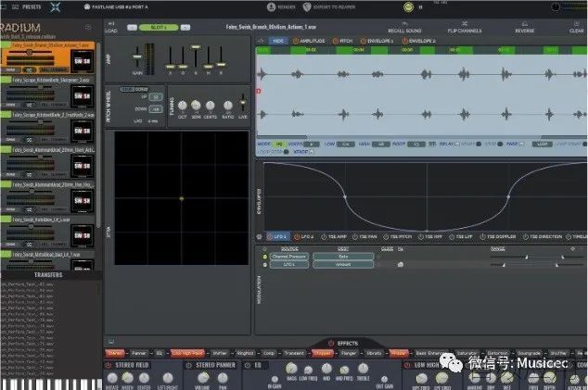Select the LFO 1 tab
The height and width of the screenshot is (390, 588).
[276, 237]
